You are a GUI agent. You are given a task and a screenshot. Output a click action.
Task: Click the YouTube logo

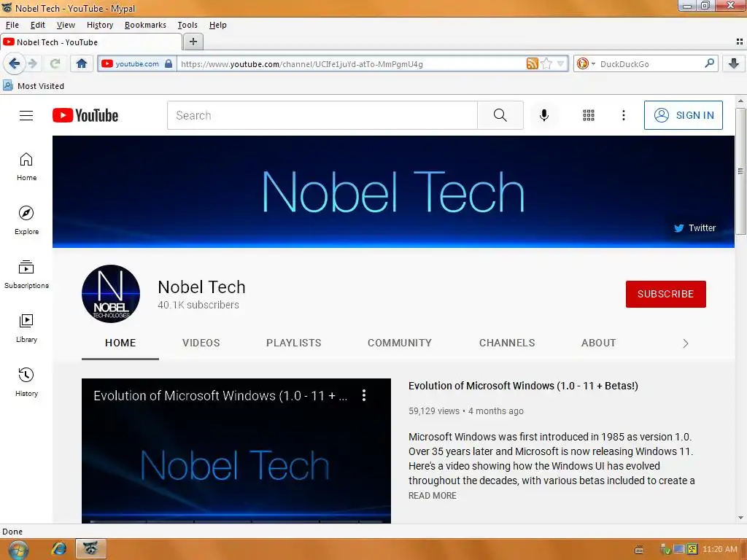(x=85, y=115)
